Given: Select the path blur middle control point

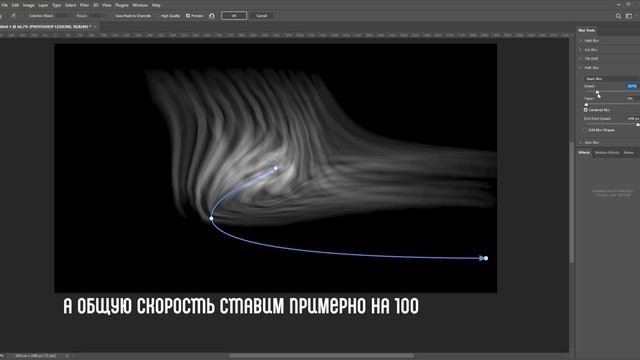Looking at the screenshot, I should point(211,218).
